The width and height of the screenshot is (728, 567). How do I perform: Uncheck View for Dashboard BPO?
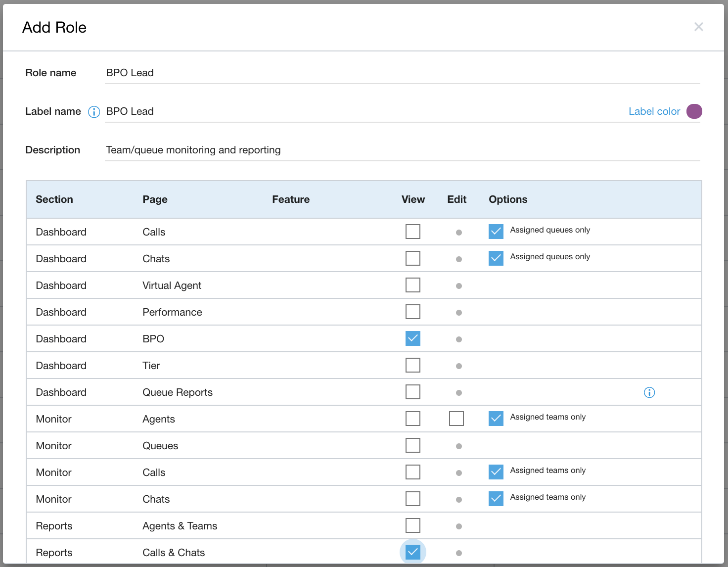pyautogui.click(x=413, y=338)
